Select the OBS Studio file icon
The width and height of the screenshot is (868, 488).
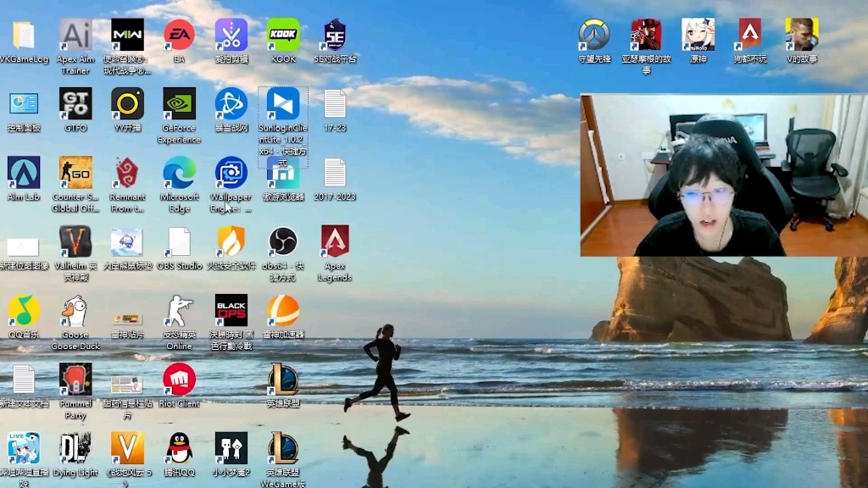[180, 241]
